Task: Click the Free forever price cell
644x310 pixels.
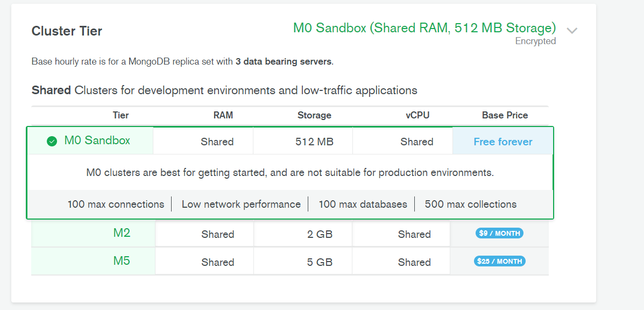Action: (x=503, y=142)
